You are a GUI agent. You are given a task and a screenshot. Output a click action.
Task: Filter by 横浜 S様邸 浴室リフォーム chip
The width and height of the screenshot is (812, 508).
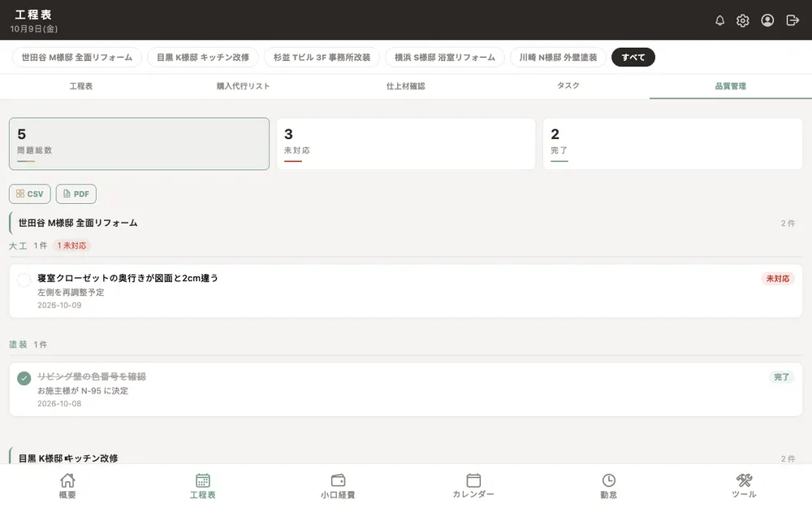coord(445,57)
